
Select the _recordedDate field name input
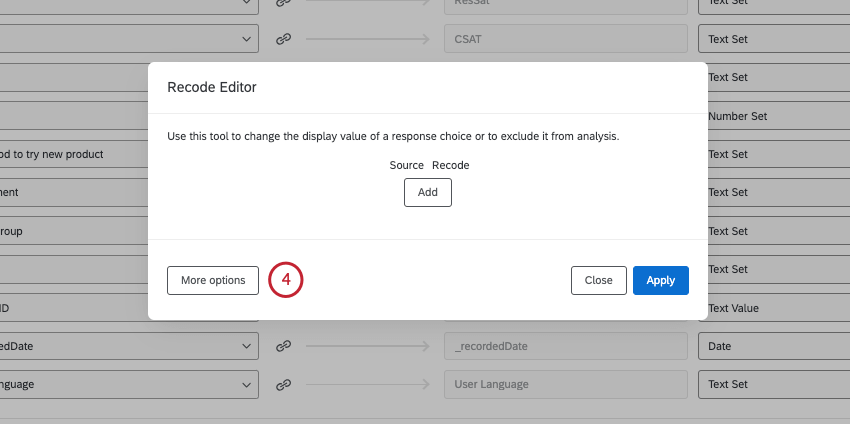(565, 346)
